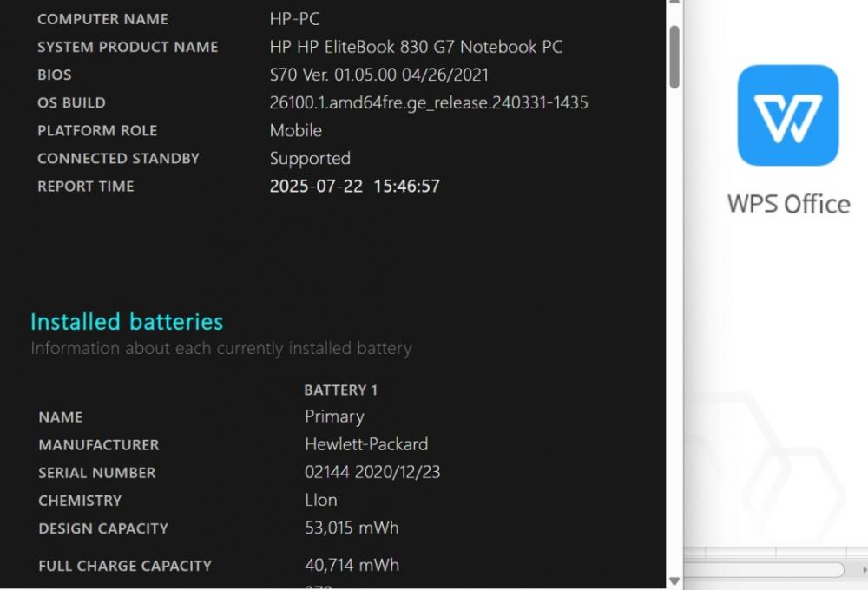868x590 pixels.
Task: Click the chemistry value LIon
Action: click(x=321, y=500)
